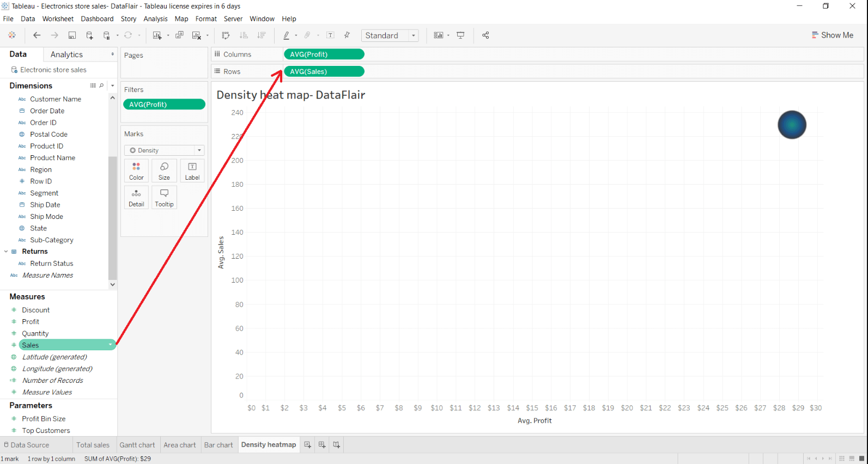Select the Discount measure
This screenshot has width=868, height=464.
pyautogui.click(x=36, y=310)
